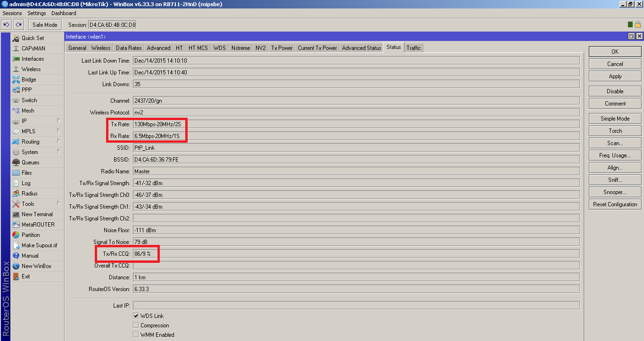Viewport: 644px width, 341px height.
Task: Open the Queues menu icon
Action: pyautogui.click(x=16, y=162)
